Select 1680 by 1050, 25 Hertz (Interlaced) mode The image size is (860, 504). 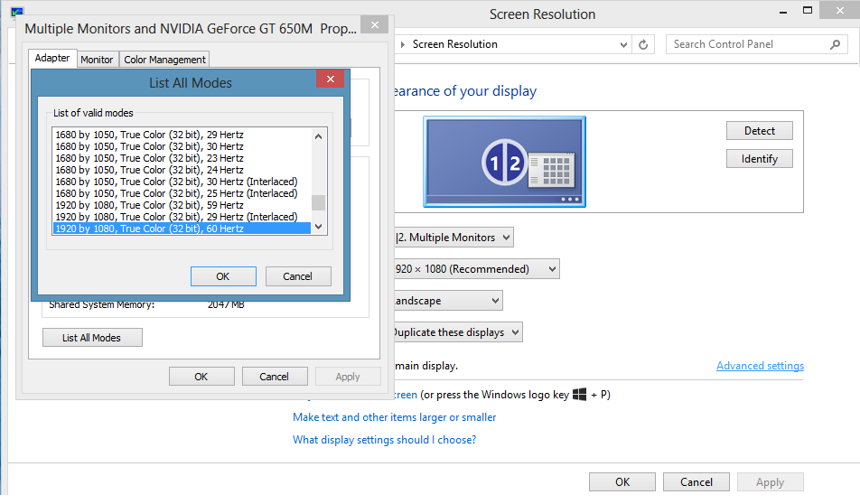[182, 193]
